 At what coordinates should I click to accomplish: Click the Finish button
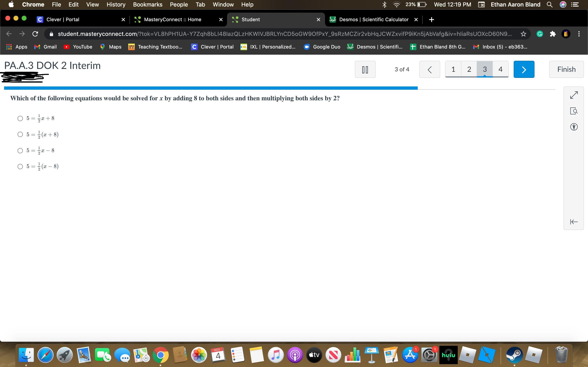tap(566, 69)
